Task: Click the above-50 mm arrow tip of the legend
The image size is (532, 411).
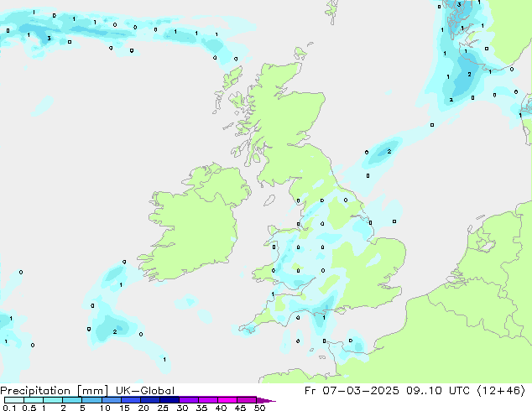Action: coord(266,400)
